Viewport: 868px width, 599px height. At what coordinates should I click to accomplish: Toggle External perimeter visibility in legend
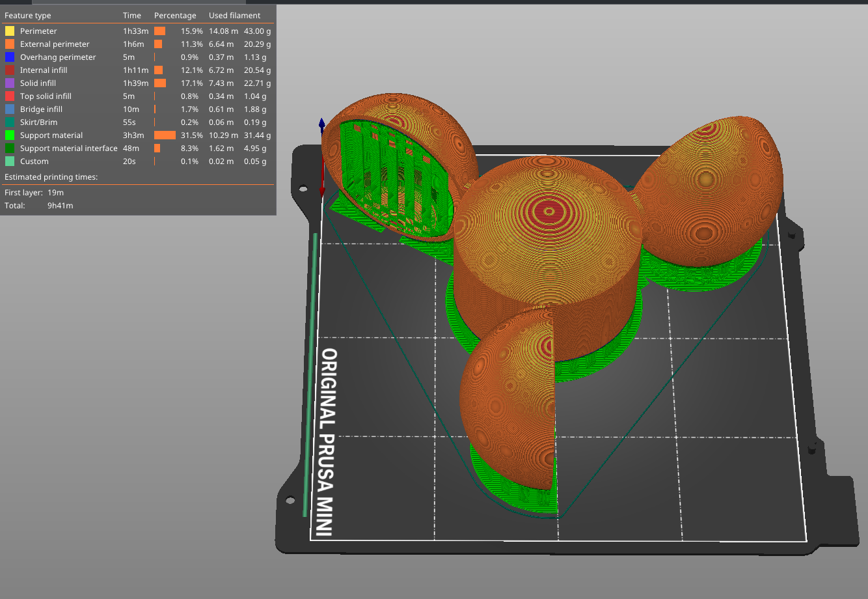coord(55,44)
